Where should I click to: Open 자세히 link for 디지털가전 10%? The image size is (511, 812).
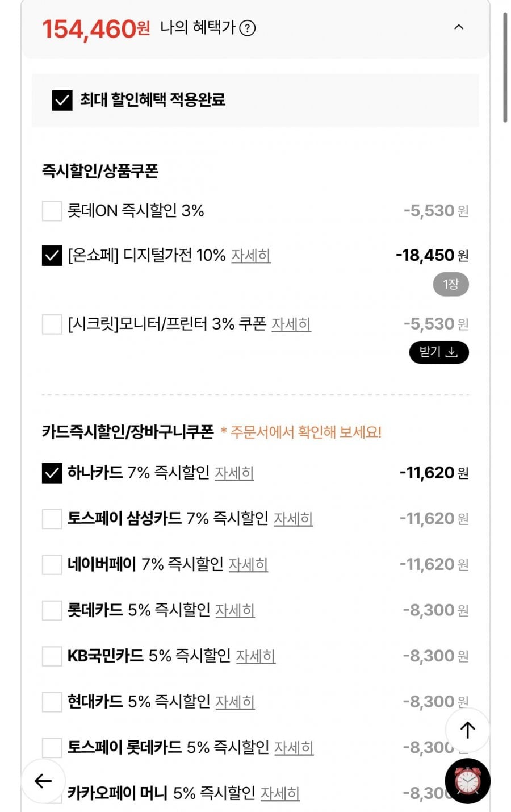(x=250, y=256)
